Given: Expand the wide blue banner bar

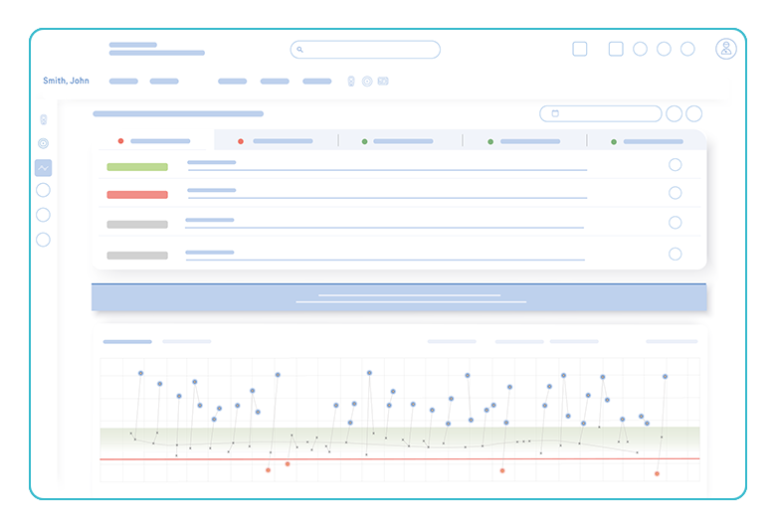Looking at the screenshot, I should [399, 297].
